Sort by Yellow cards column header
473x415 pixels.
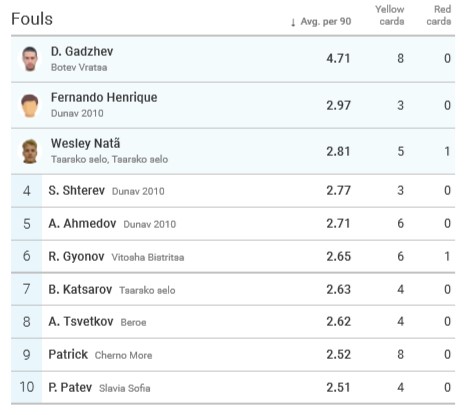(x=390, y=15)
